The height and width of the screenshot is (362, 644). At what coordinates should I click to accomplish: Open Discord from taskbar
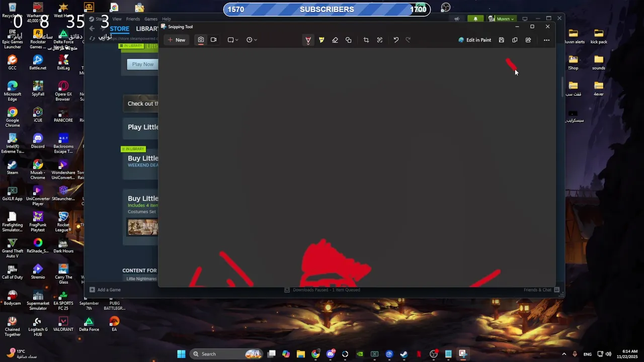[331, 354]
